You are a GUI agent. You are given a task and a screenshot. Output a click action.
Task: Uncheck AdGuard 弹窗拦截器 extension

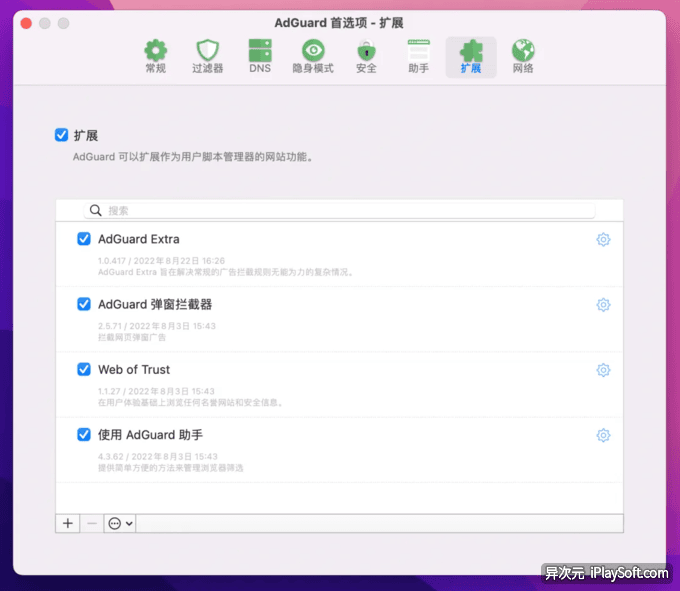pyautogui.click(x=84, y=304)
